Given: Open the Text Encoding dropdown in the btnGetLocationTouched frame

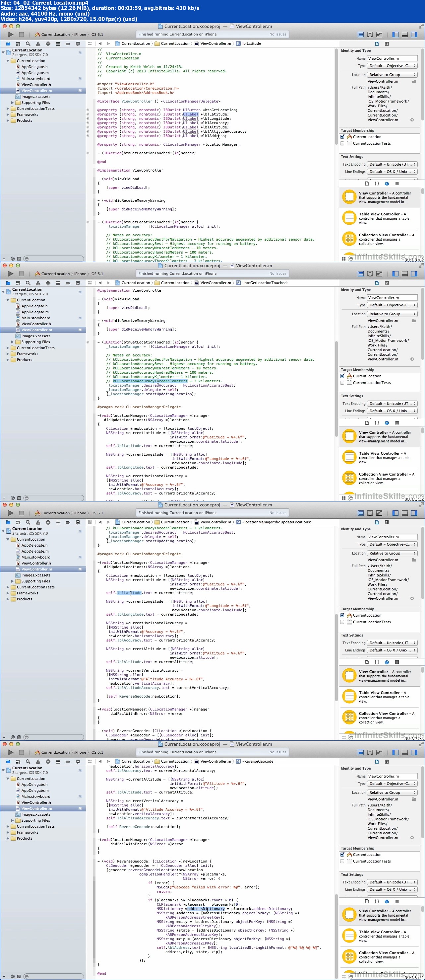Looking at the screenshot, I should [392, 404].
